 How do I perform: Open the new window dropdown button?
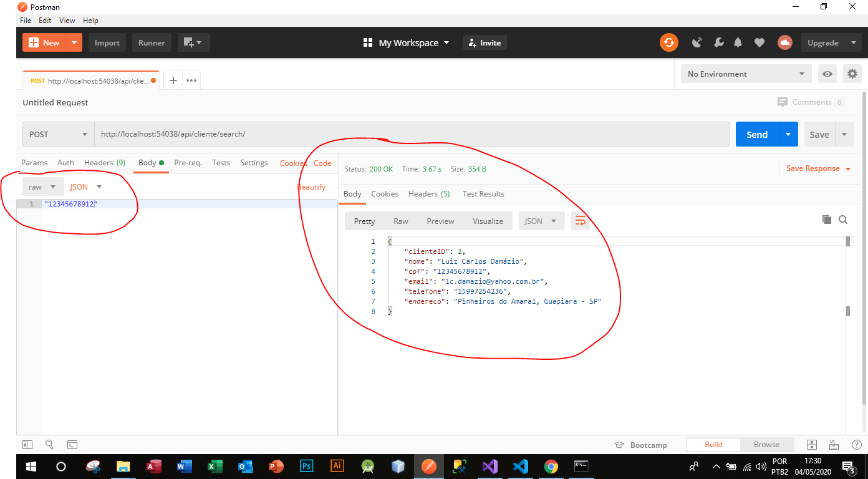point(194,42)
